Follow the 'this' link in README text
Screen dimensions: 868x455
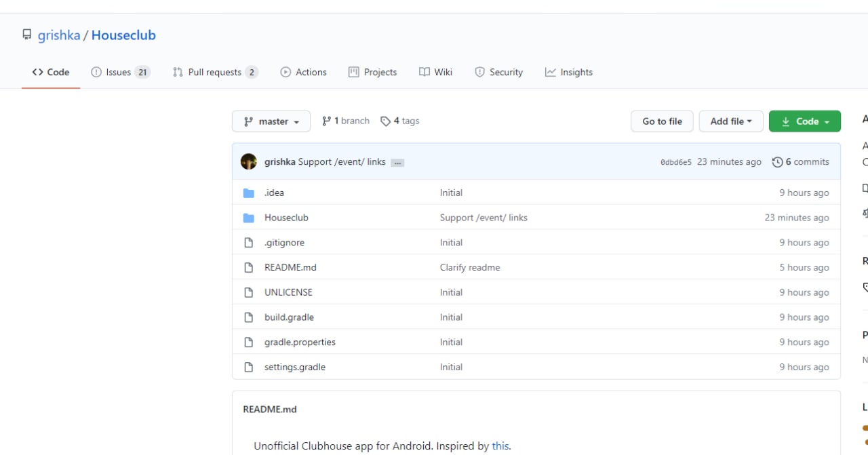point(500,446)
